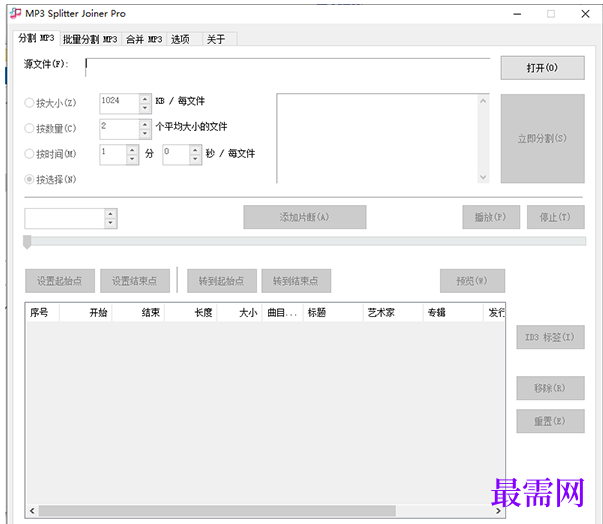This screenshot has width=603, height=524.
Task: Decrease the KB per file value
Action: 145,108
